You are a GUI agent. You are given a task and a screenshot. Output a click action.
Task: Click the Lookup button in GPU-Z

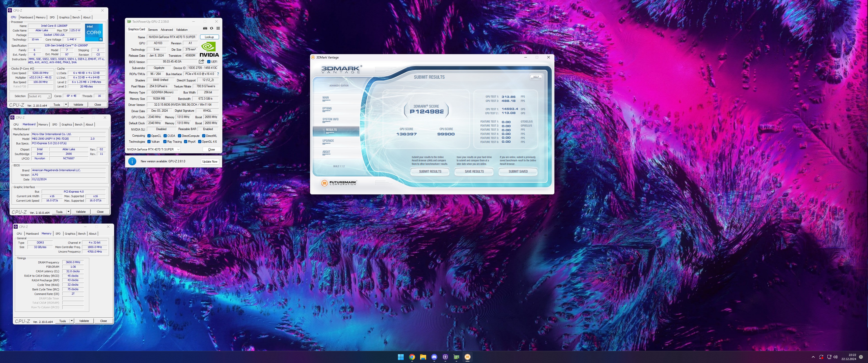209,37
